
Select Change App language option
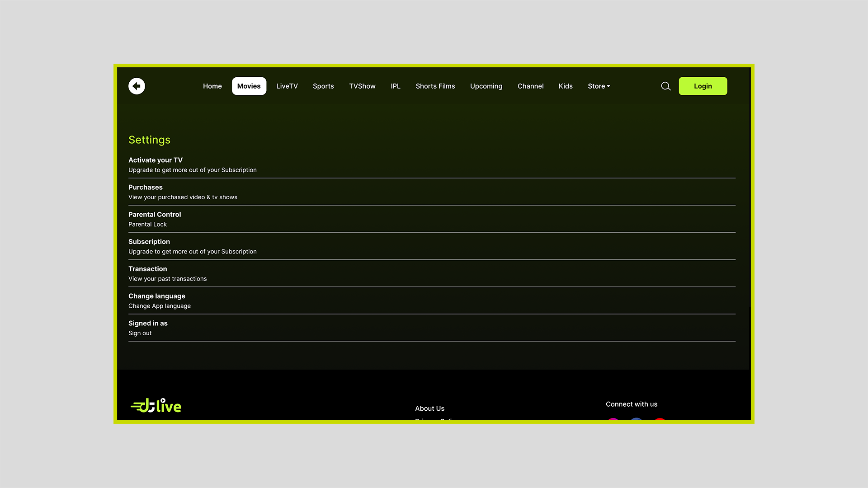tap(159, 306)
